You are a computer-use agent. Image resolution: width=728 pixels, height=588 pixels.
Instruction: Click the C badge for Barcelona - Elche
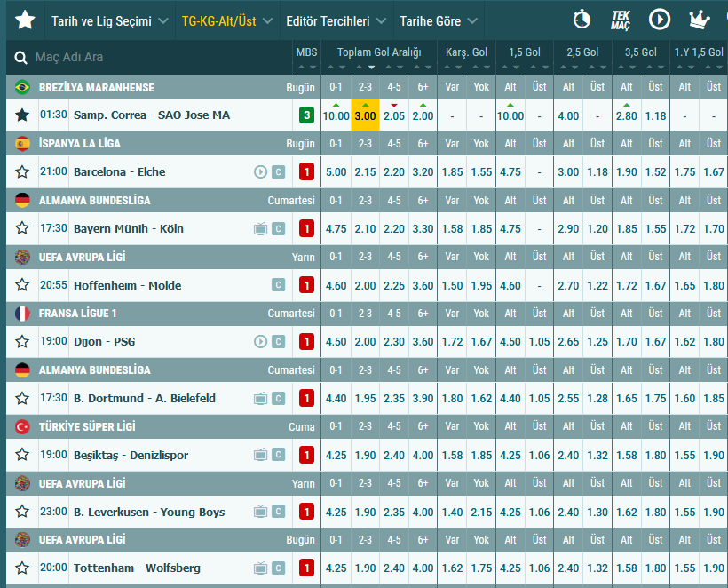coord(278,172)
